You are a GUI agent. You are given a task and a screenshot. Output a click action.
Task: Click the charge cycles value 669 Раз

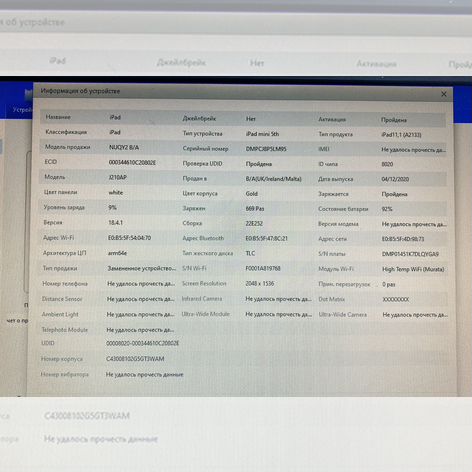[x=255, y=209]
